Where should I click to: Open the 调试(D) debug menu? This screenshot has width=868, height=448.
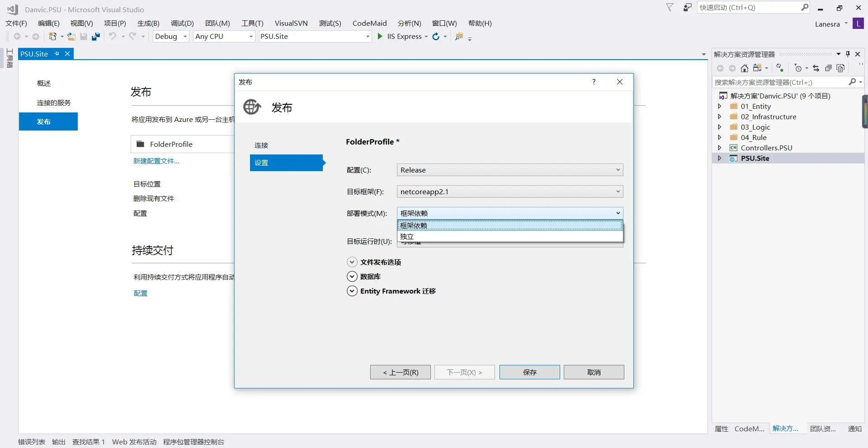pyautogui.click(x=182, y=23)
